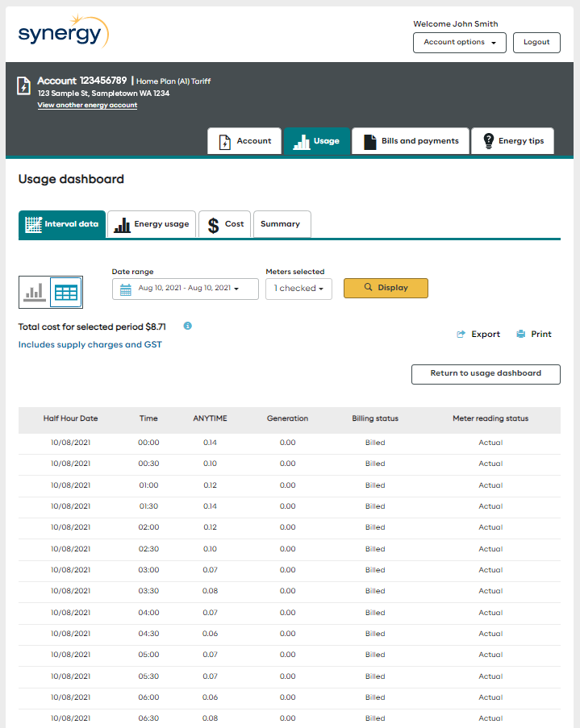Screen dimensions: 580x728
Task: Click the Energy usage bar chart icon
Action: click(123, 225)
